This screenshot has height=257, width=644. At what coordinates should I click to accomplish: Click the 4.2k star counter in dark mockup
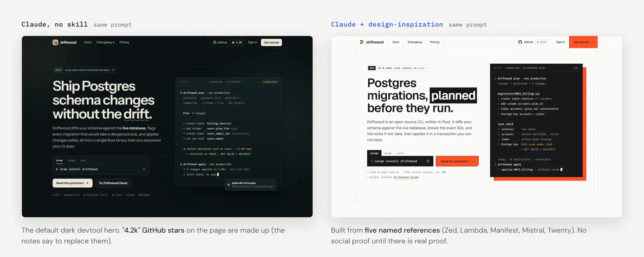click(237, 42)
